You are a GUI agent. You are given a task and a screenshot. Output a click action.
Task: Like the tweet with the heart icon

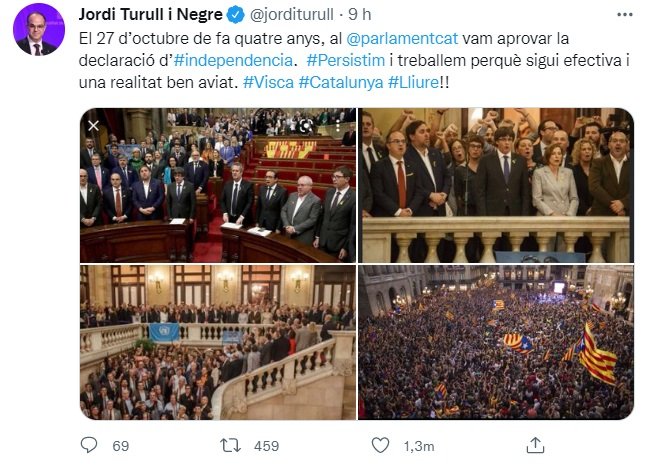[380, 445]
